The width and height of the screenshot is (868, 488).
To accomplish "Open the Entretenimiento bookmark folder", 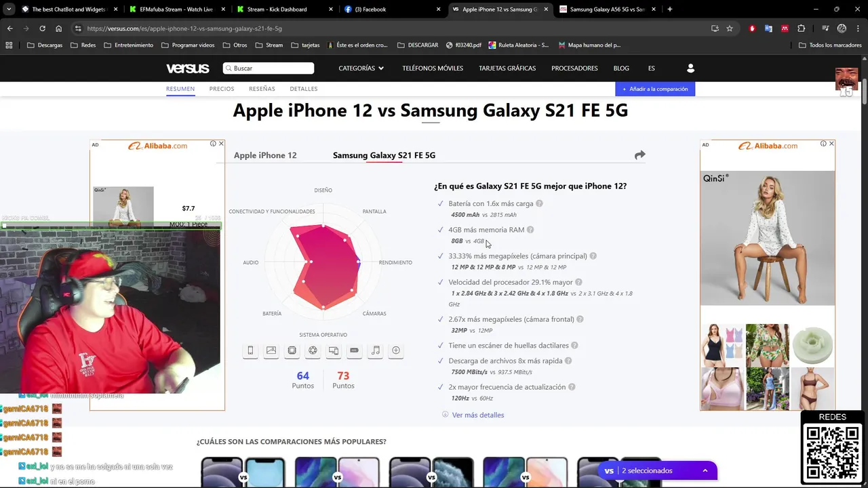I will (128, 45).
